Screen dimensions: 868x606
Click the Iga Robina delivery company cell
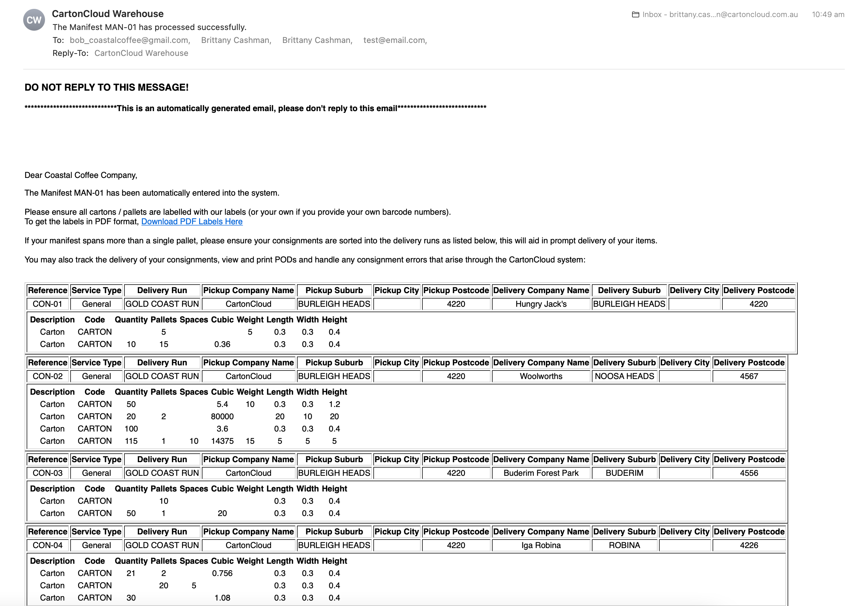coord(541,545)
